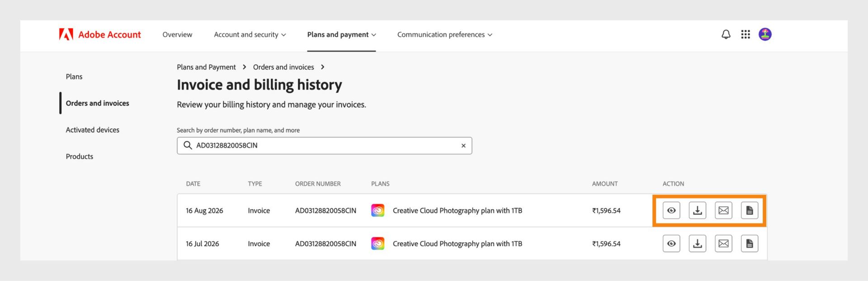
Task: Open document icon for 16 Aug 2026 invoice
Action: point(750,210)
